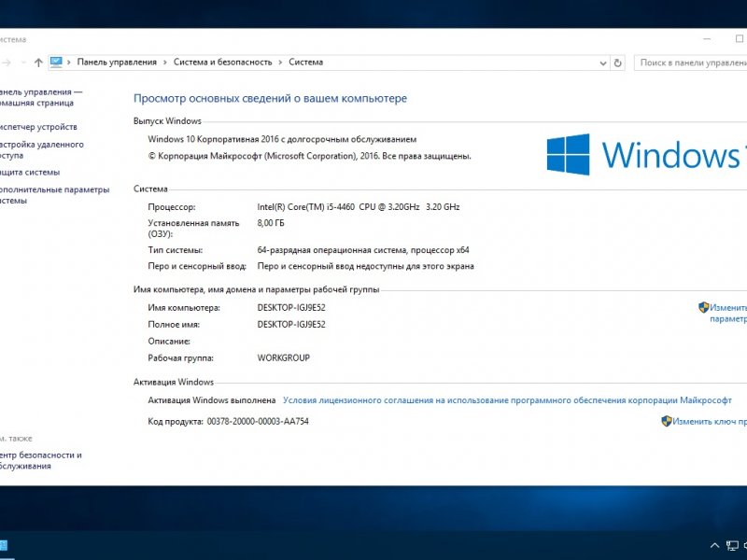Select DESKTOP-IGJ9E52 in the Имя компьютера row
Viewport: 747px width, 560px height.
291,308
